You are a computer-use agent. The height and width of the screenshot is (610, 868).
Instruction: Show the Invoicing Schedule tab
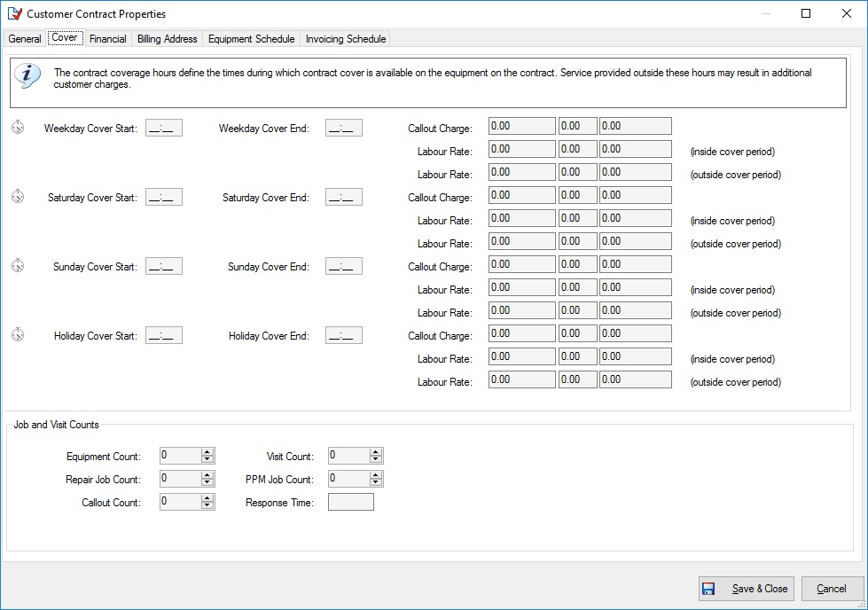coord(346,39)
